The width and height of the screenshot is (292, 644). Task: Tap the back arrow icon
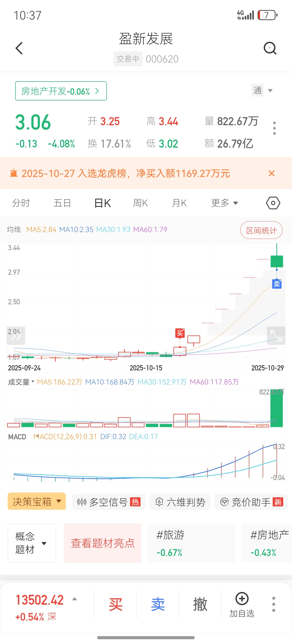19,48
